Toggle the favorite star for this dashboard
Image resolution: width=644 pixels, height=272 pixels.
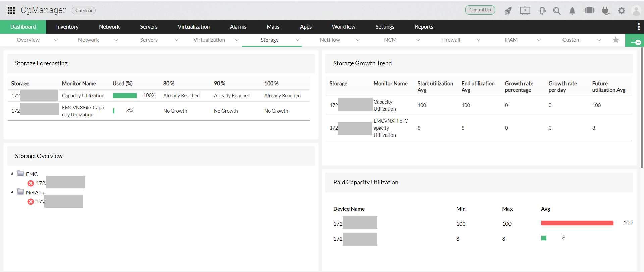pos(616,40)
